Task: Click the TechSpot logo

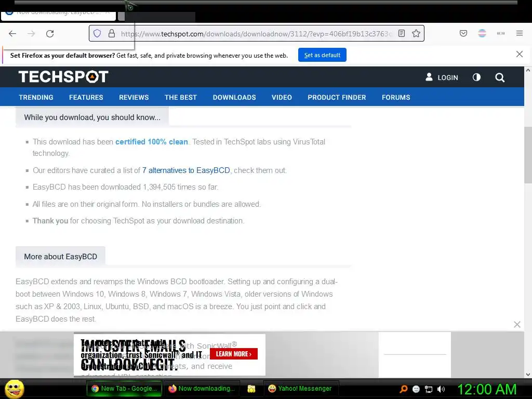Action: (63, 77)
